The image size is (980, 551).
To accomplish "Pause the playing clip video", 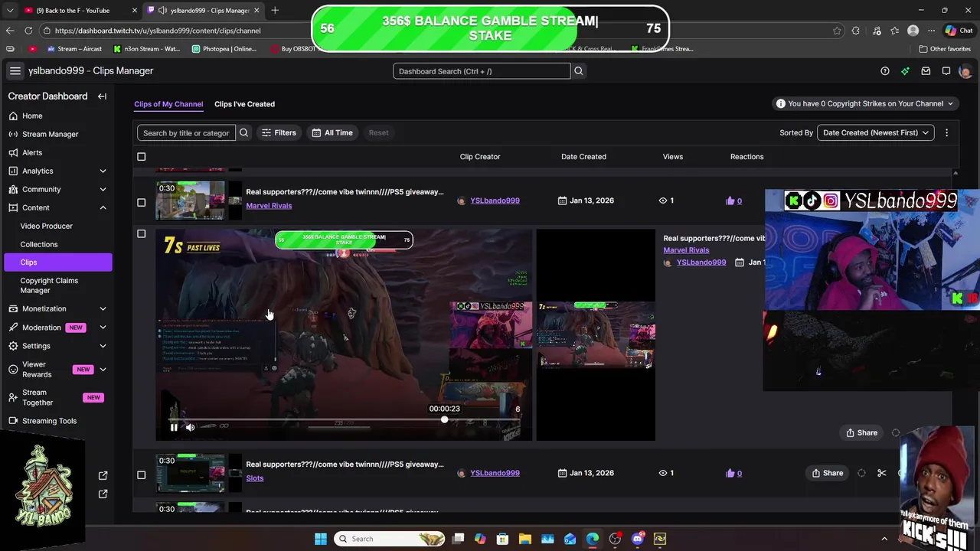I will pos(174,428).
